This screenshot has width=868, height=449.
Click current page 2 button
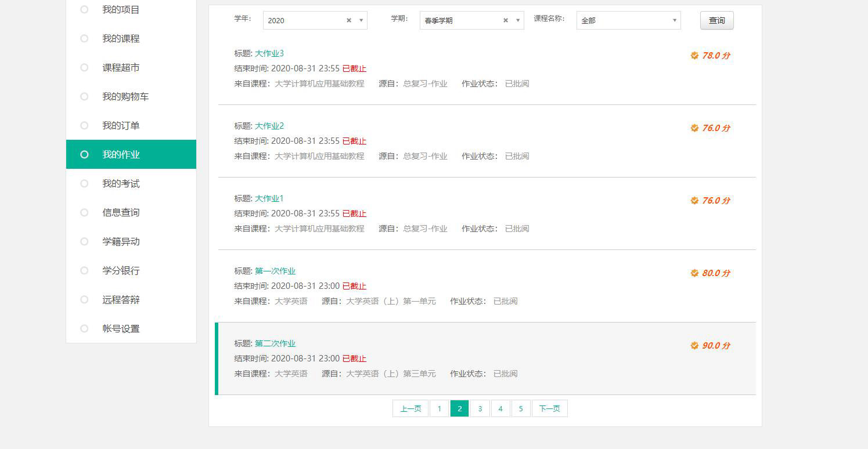point(460,408)
